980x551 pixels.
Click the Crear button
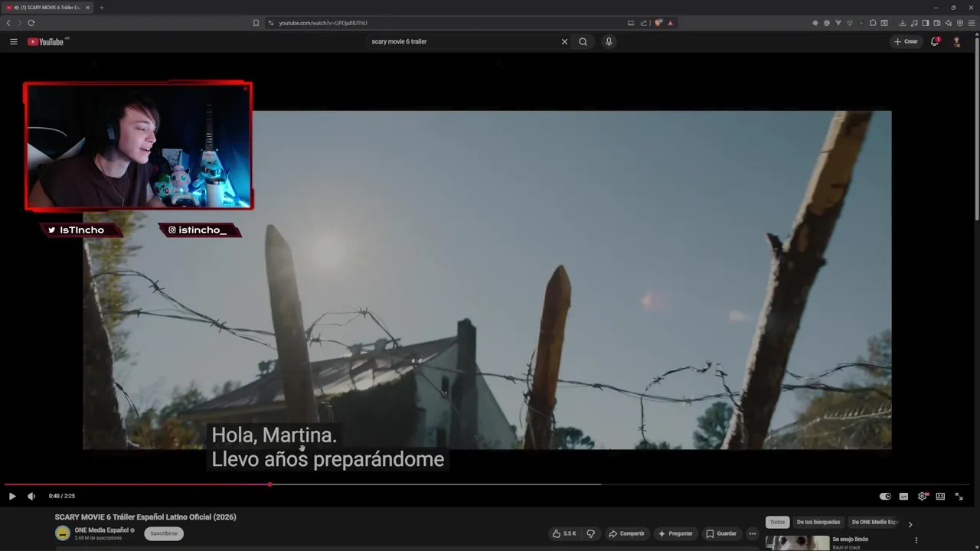tap(906, 41)
